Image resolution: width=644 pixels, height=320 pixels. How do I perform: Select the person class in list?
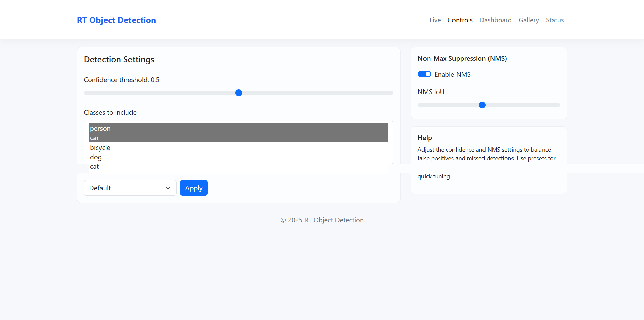point(100,129)
